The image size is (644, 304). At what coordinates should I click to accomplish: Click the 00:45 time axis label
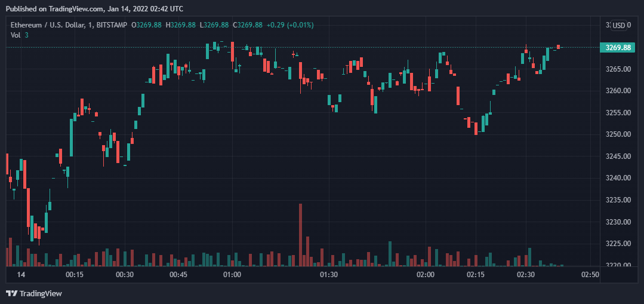pos(178,275)
